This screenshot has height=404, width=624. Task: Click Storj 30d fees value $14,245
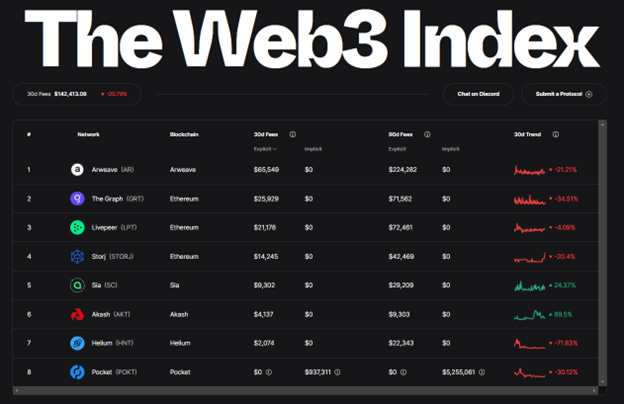point(266,256)
